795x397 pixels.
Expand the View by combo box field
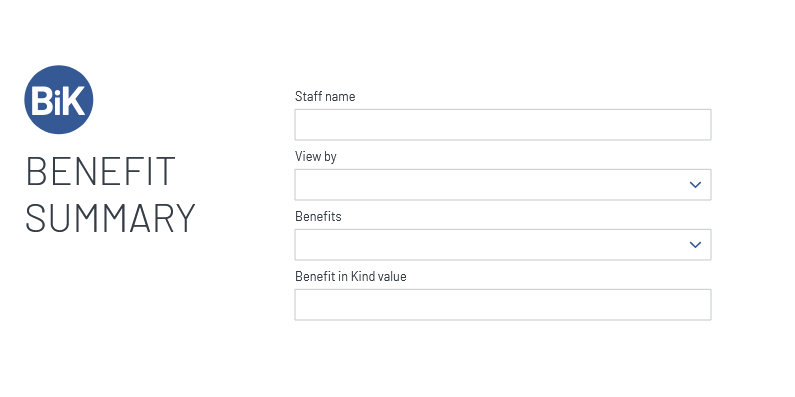pos(503,185)
